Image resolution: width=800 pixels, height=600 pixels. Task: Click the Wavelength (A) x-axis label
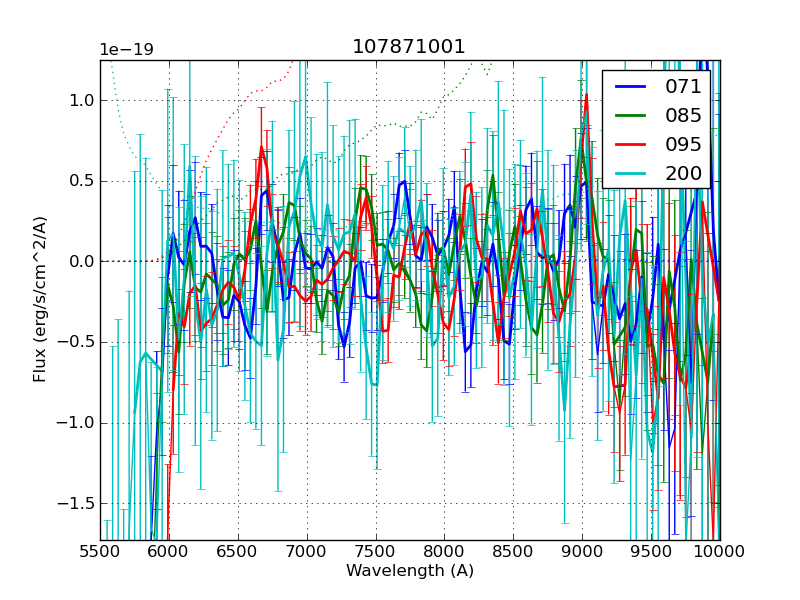(410, 571)
